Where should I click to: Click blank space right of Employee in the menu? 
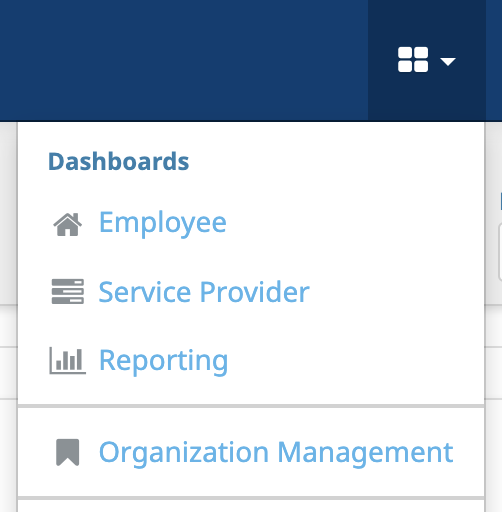353,223
